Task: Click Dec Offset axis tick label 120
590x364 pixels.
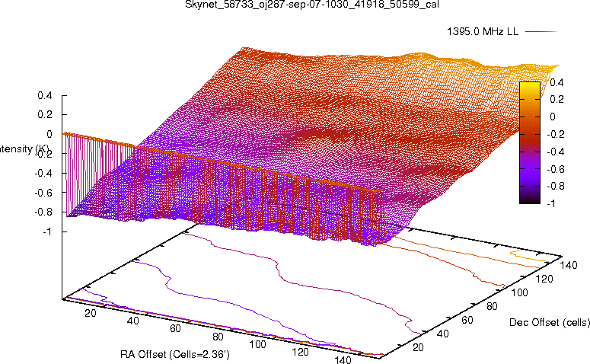Action: [544, 279]
